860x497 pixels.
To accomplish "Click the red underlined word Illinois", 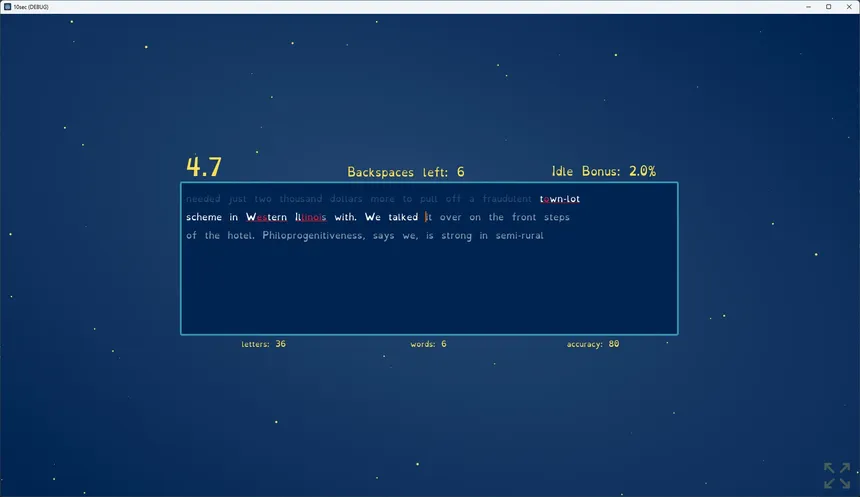I will (x=310, y=217).
